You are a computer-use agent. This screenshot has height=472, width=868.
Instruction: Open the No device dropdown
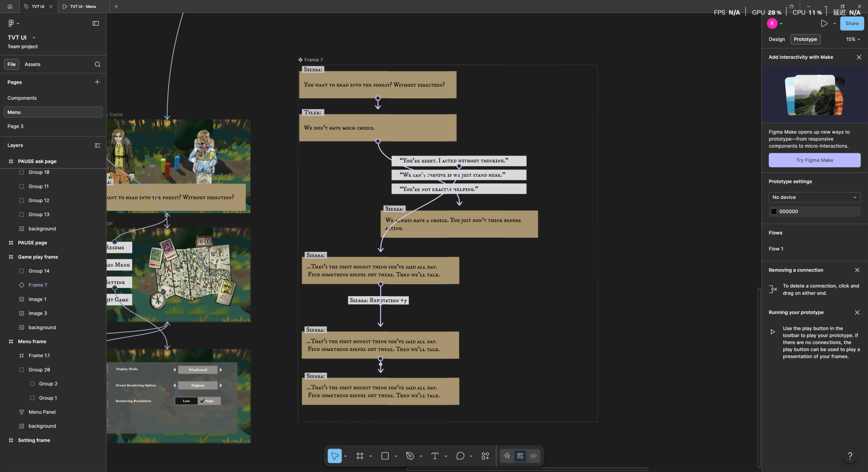pos(814,197)
